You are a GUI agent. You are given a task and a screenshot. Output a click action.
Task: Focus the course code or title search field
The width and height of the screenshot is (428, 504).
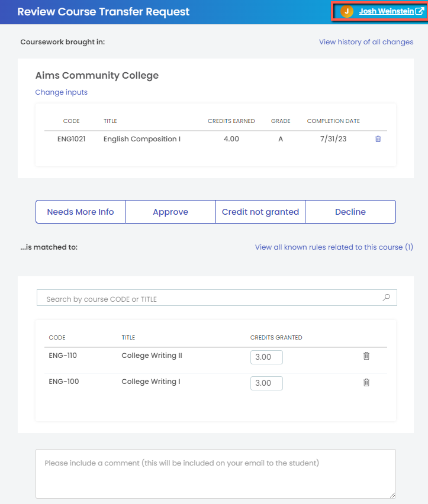point(210,299)
